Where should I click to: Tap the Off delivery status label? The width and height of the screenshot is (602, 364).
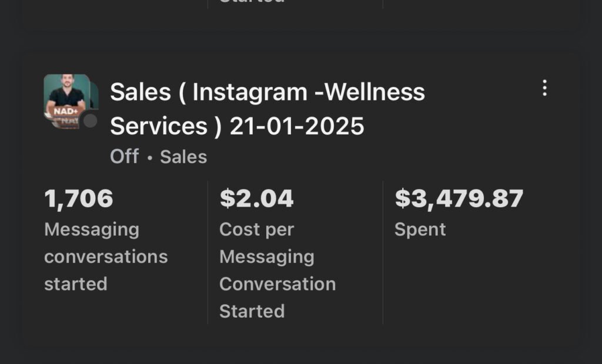(x=124, y=157)
